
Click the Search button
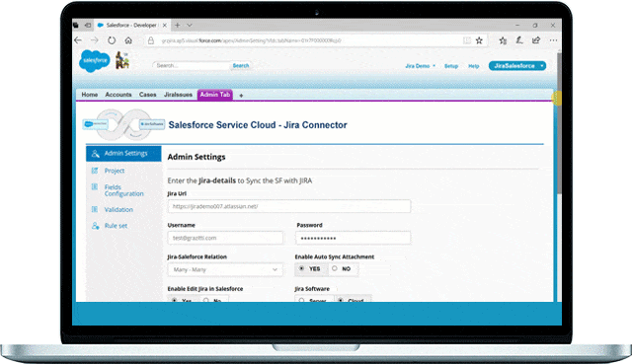241,66
